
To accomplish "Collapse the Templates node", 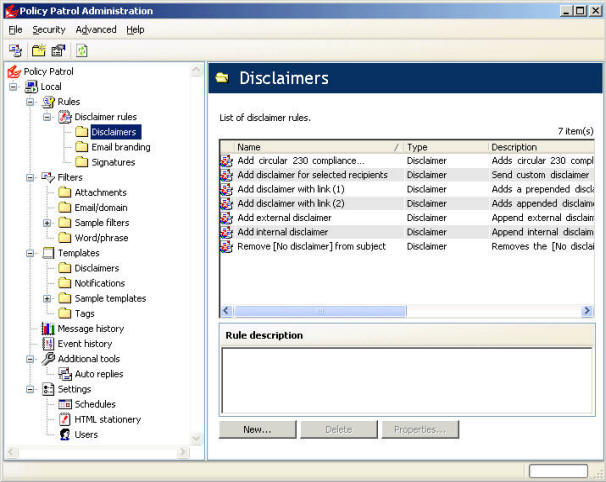I will pos(30,253).
